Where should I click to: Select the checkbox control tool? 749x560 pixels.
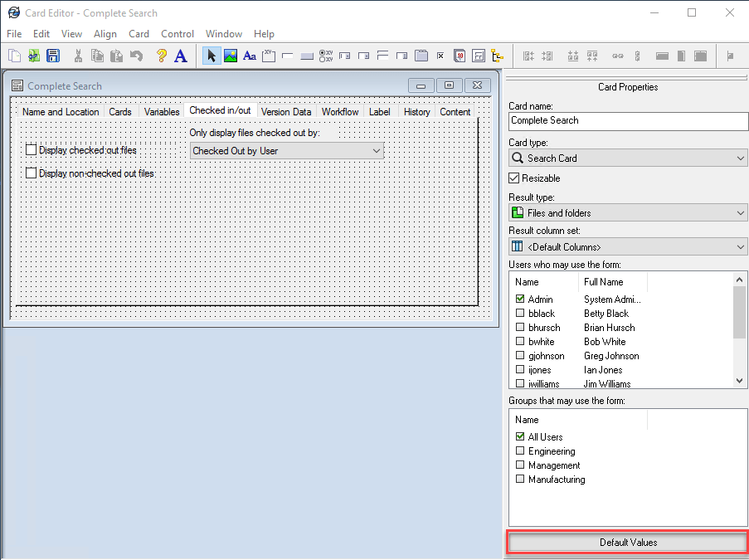point(440,55)
